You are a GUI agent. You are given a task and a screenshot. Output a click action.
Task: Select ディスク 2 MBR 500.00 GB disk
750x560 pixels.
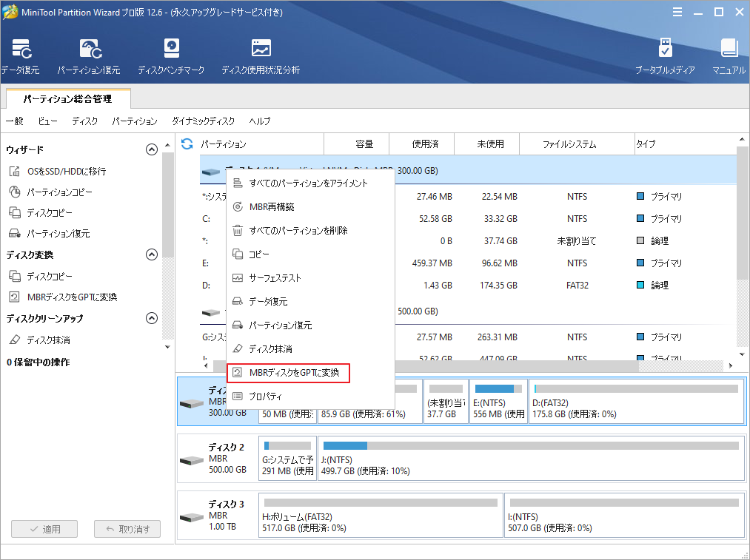(x=218, y=459)
